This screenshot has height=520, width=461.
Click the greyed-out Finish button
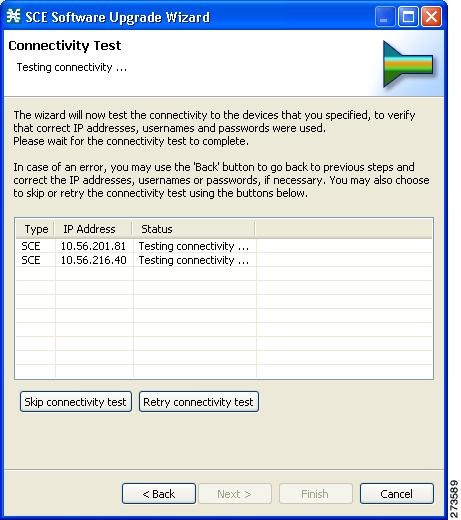315,494
